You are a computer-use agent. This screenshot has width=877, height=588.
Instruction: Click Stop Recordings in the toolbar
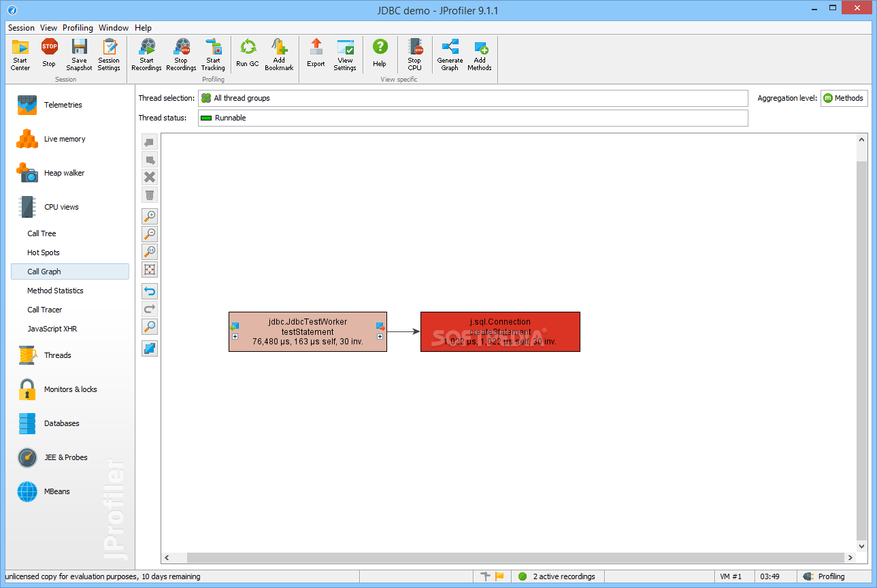coord(181,54)
